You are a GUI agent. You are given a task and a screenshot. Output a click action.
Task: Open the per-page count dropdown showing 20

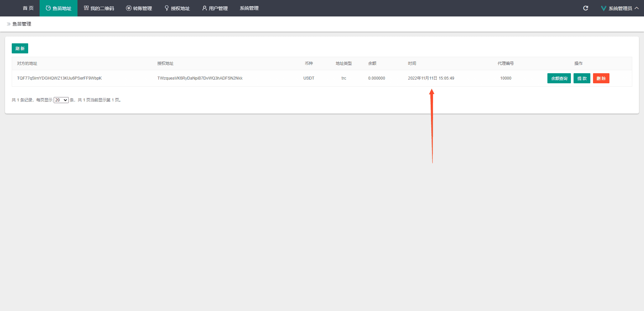[61, 100]
